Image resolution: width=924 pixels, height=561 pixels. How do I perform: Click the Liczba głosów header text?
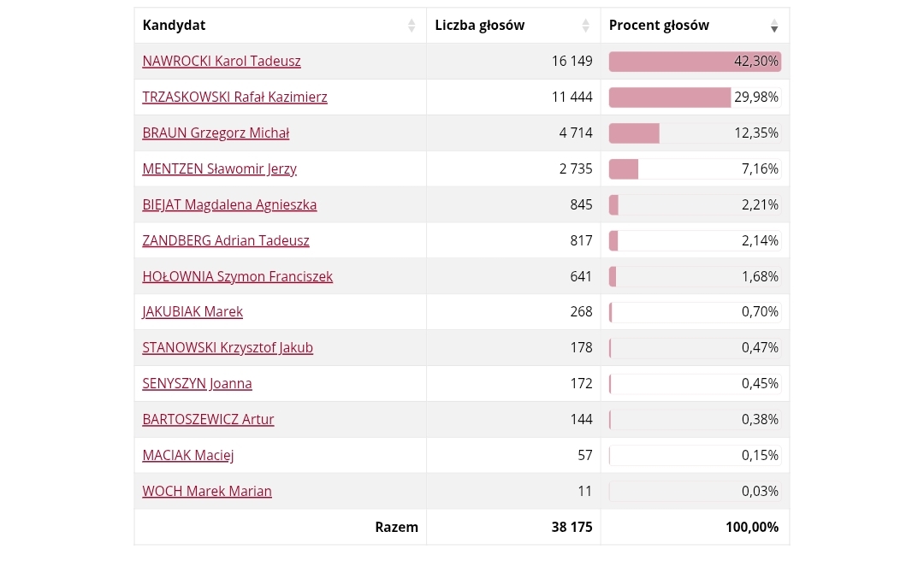(480, 26)
